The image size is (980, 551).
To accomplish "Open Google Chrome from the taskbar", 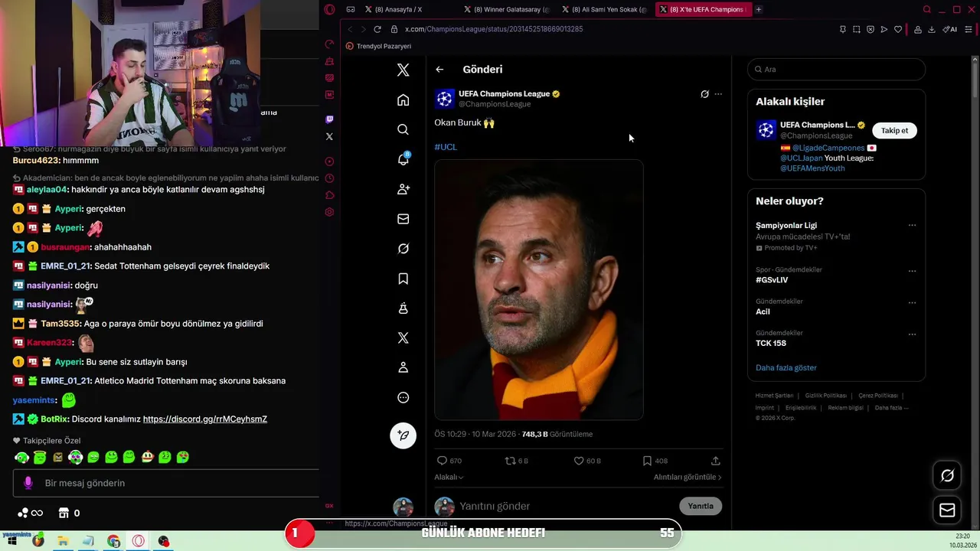I will coord(113,541).
